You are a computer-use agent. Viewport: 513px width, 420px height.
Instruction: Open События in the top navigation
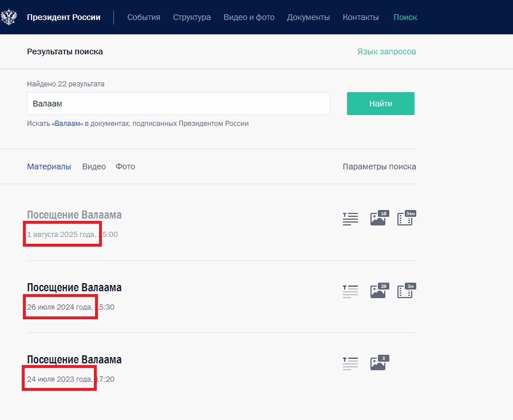tap(144, 17)
